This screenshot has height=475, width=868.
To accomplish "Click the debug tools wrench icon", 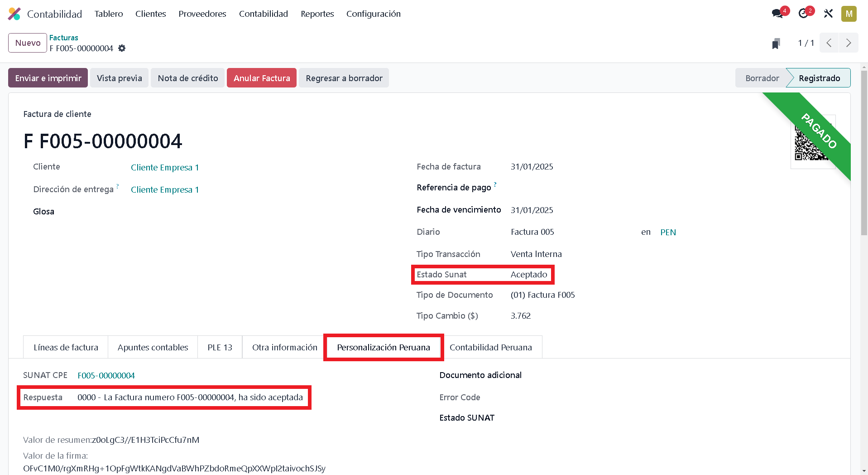I will pyautogui.click(x=828, y=14).
